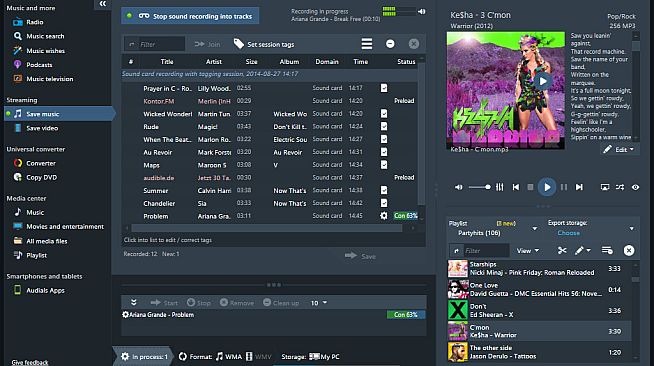Click the player pause button

564,187
